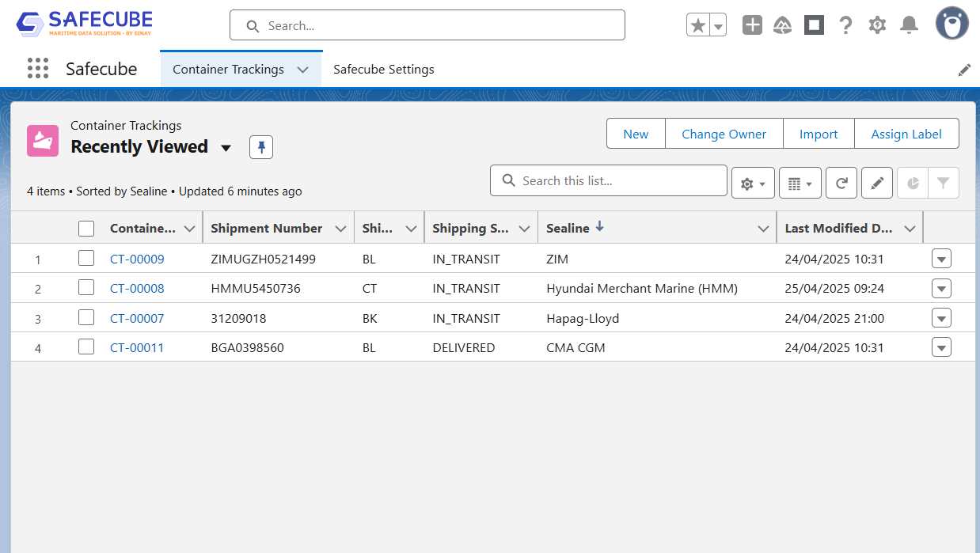Image resolution: width=980 pixels, height=553 pixels.
Task: Click the 24/04/2025 21:00 date cell
Action: coord(834,318)
